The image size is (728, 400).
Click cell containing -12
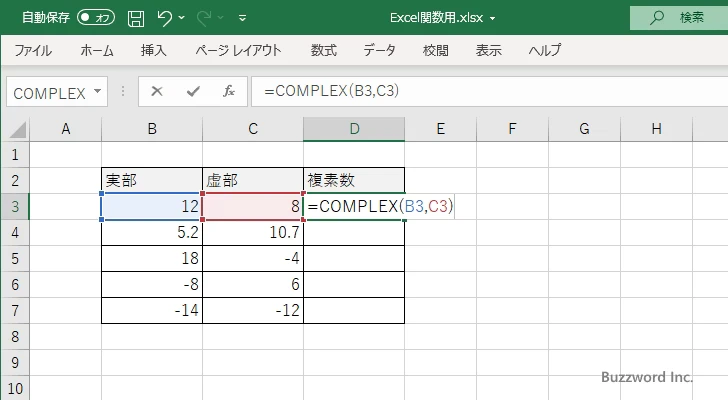pos(253,310)
